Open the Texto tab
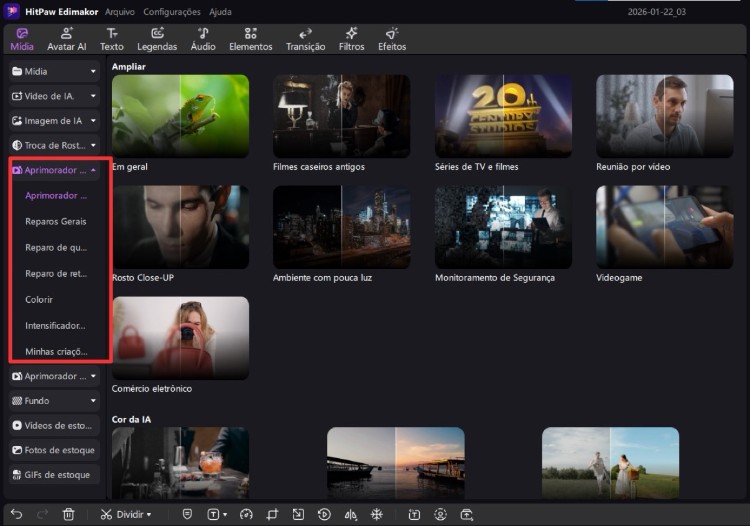 (111, 39)
